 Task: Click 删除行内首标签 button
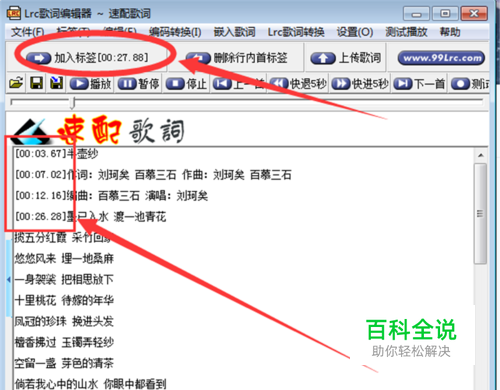(x=237, y=58)
